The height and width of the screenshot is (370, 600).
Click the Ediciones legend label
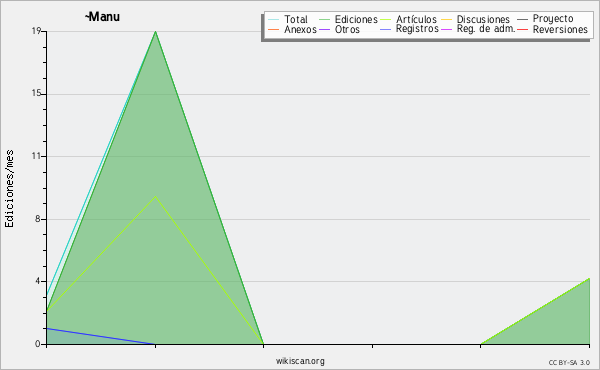pos(356,19)
